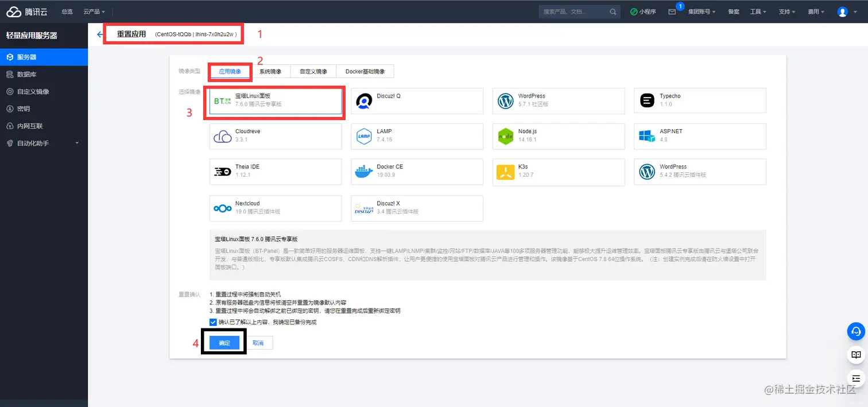Click the K3s logo icon
Screen dimensions: 868x407
point(505,172)
